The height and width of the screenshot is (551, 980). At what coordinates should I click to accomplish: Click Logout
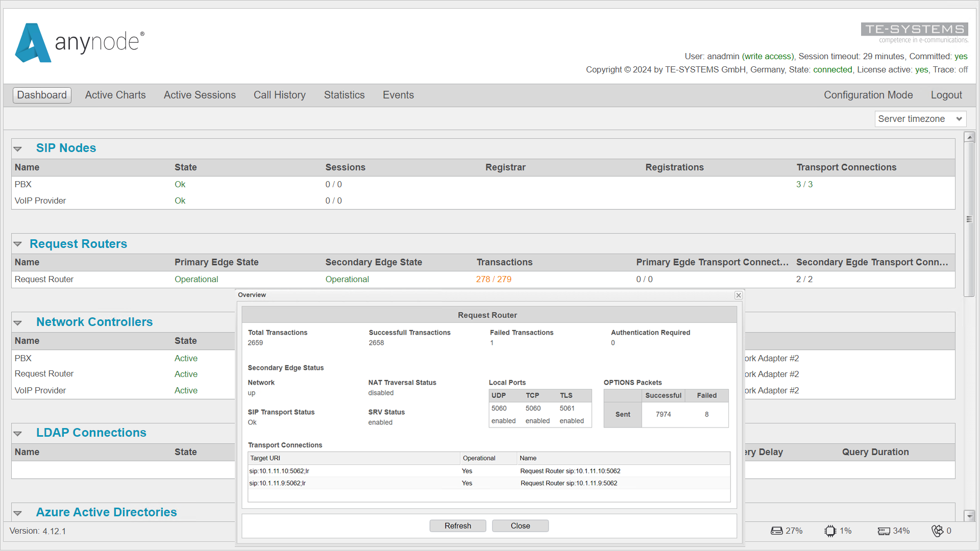click(946, 95)
